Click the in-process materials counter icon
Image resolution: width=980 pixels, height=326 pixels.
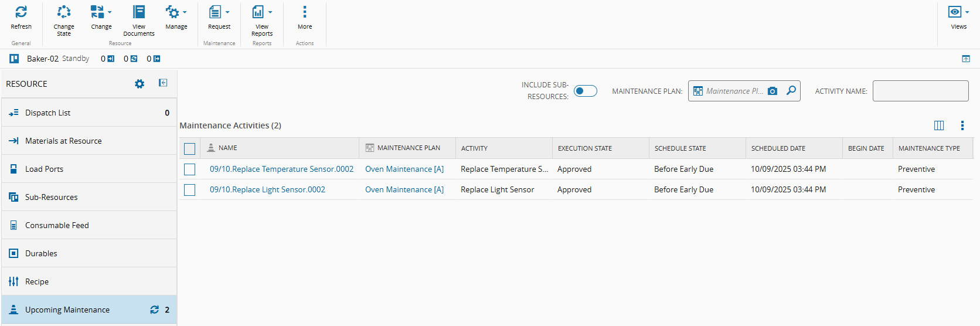[134, 59]
